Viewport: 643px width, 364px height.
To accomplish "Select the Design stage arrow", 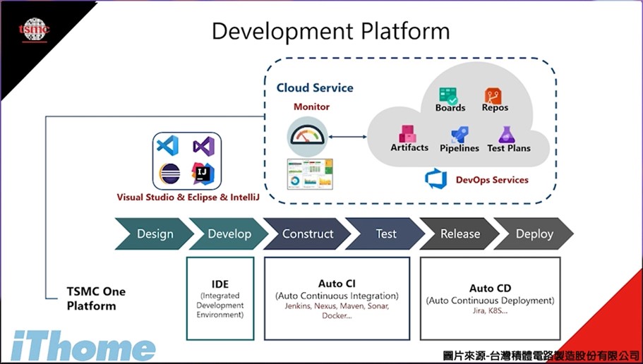I will click(155, 233).
